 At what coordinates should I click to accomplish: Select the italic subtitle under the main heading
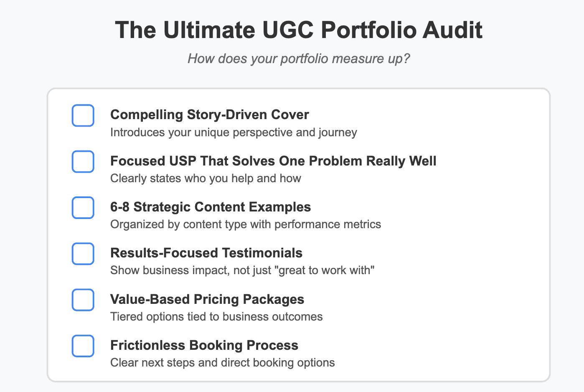click(299, 59)
